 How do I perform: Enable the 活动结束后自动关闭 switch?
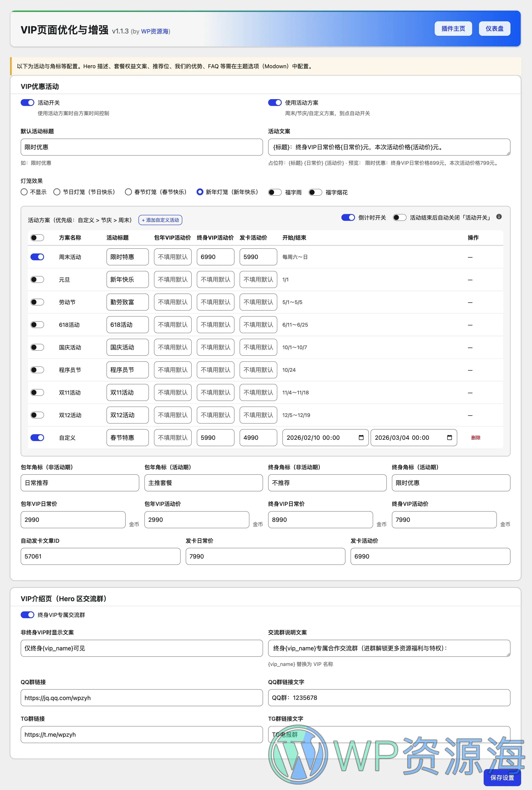[x=400, y=217]
